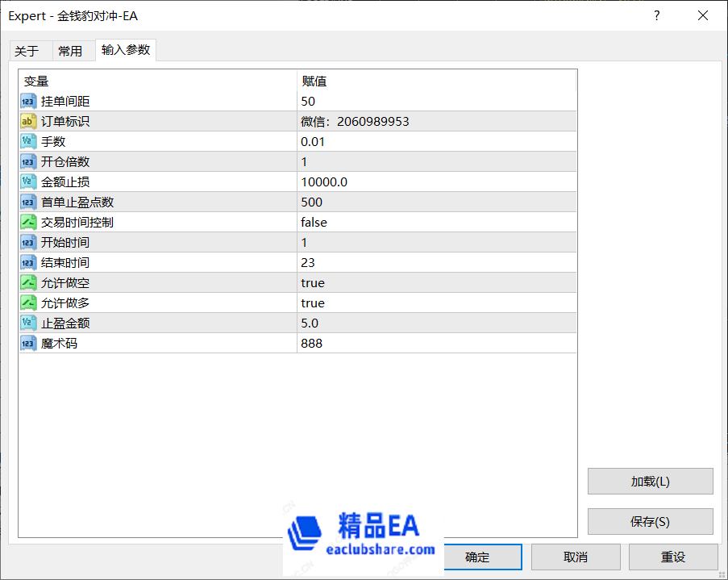This screenshot has width=728, height=580.
Task: Switch to the 关于 tab
Action: coord(27,51)
